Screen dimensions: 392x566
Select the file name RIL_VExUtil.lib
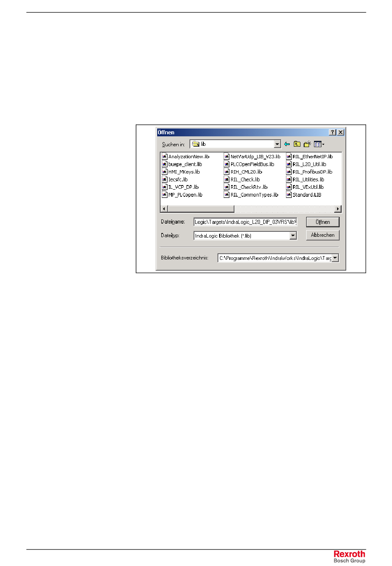pyautogui.click(x=308, y=187)
